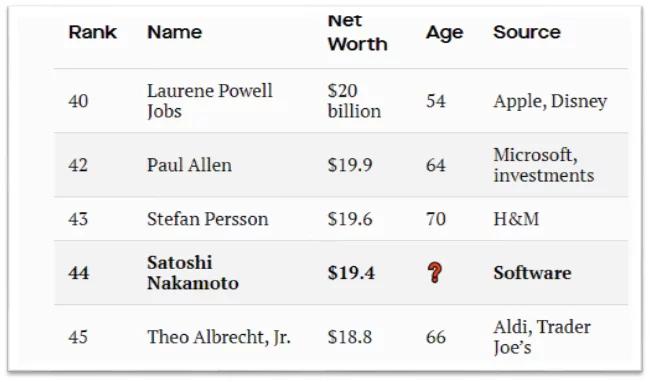Click the red question mark icon

pos(434,273)
